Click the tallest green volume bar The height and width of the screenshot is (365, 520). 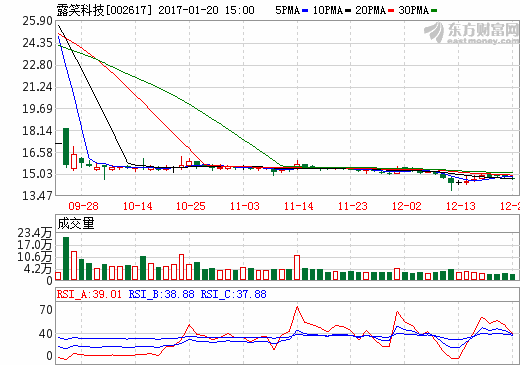[x=66, y=258]
